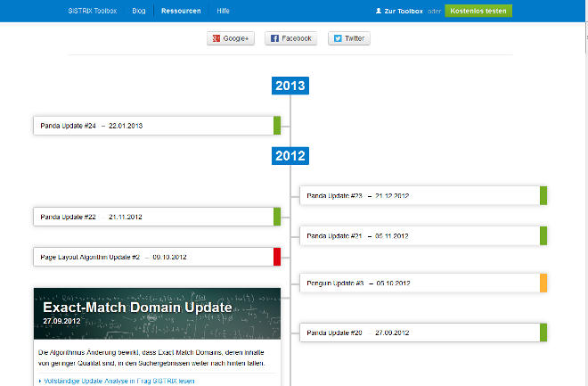588x386 pixels.
Task: Open the Hilfe navigation link
Action: coord(223,11)
